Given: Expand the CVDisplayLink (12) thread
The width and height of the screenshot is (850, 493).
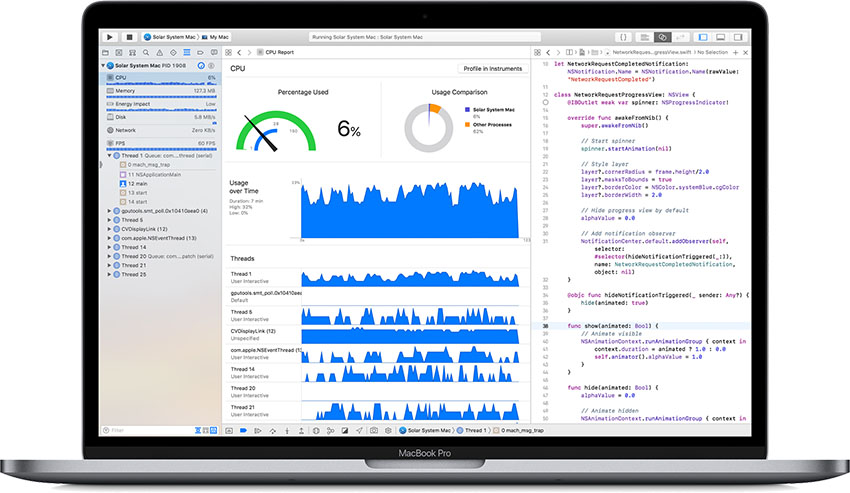Looking at the screenshot, I should [110, 229].
